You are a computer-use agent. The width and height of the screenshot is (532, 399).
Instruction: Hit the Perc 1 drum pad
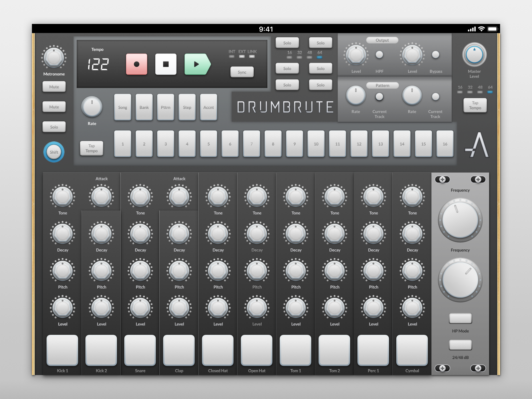point(373,350)
